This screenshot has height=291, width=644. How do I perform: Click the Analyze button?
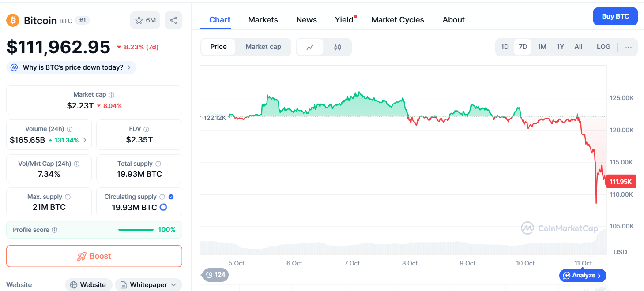[x=583, y=276]
